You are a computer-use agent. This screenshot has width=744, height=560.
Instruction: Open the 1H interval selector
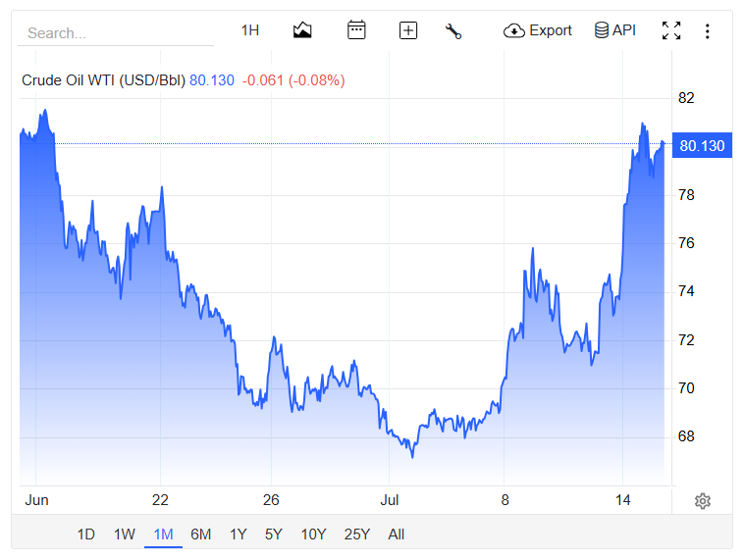pyautogui.click(x=250, y=30)
